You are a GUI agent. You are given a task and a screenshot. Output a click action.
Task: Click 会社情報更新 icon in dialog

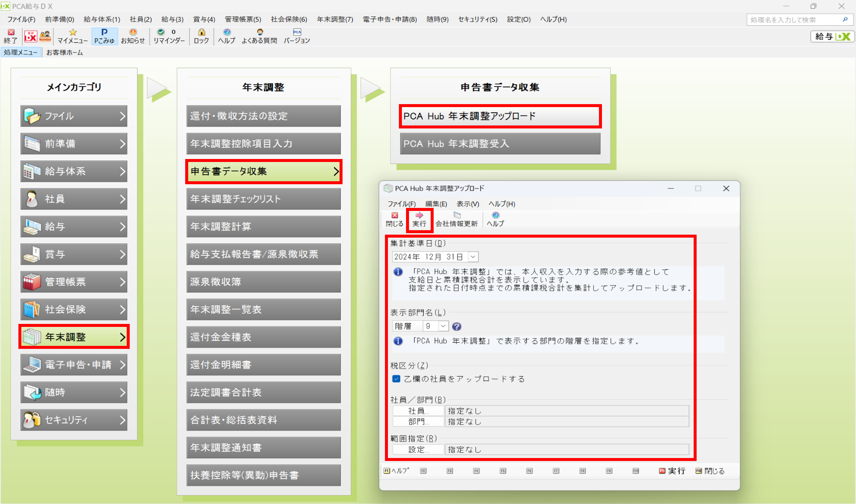pyautogui.click(x=456, y=220)
